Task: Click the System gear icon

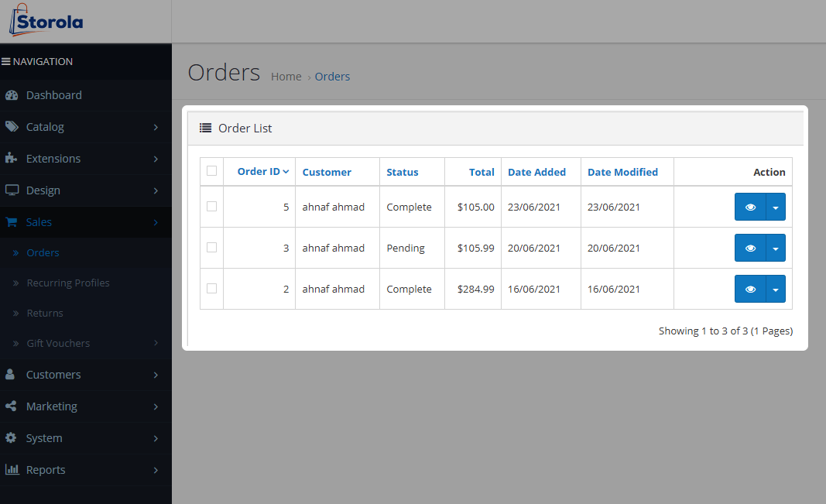Action: coord(12,438)
